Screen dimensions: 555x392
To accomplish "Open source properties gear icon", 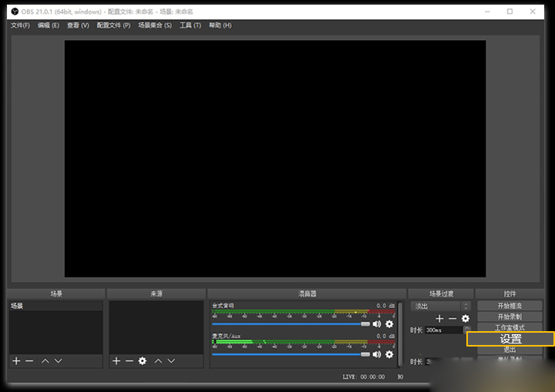I will coord(143,361).
